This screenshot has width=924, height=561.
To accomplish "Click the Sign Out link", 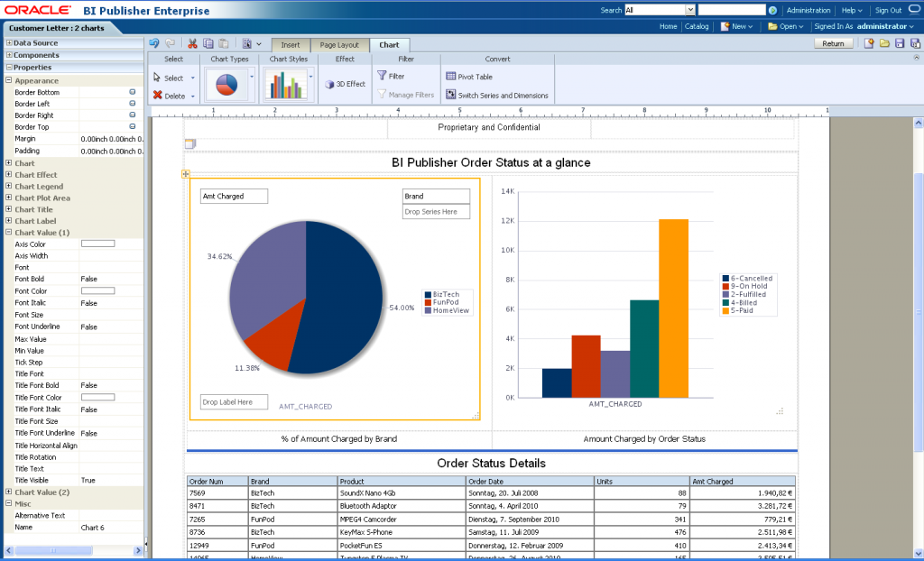I will pyautogui.click(x=888, y=10).
